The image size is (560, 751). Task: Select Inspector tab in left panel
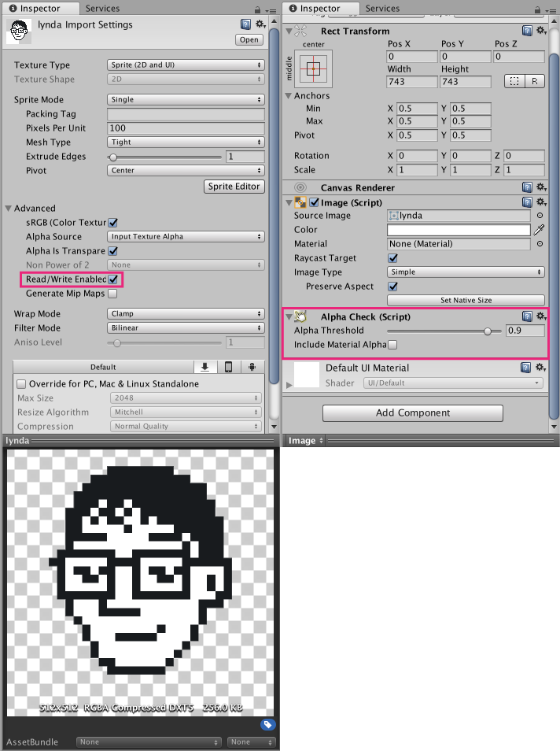[40, 8]
